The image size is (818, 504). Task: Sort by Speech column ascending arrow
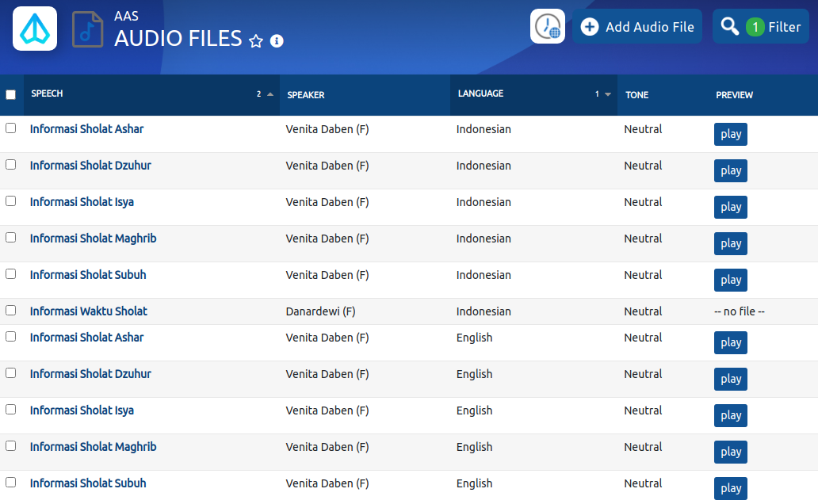click(x=270, y=94)
